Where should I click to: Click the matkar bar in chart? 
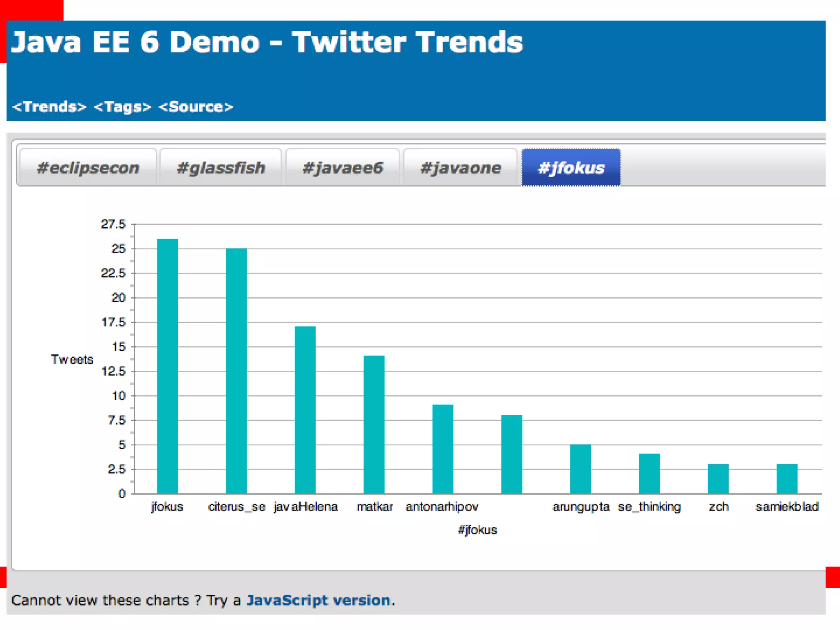tap(374, 425)
